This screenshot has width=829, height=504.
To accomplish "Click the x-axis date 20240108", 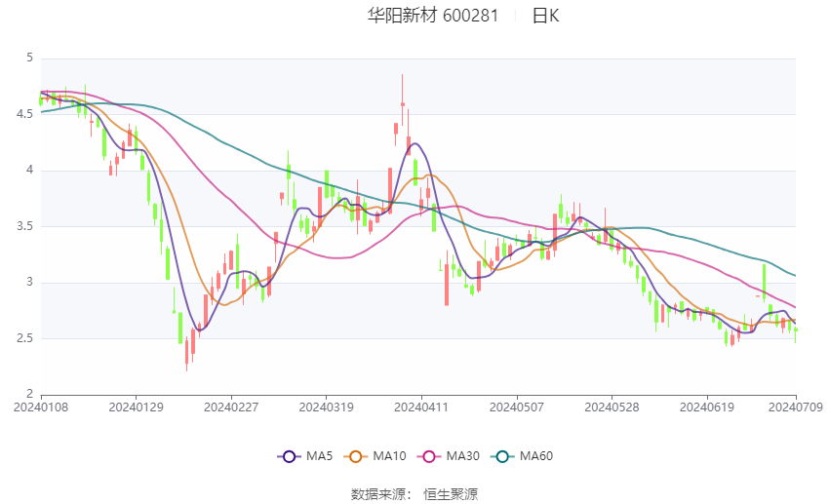I will (41, 407).
